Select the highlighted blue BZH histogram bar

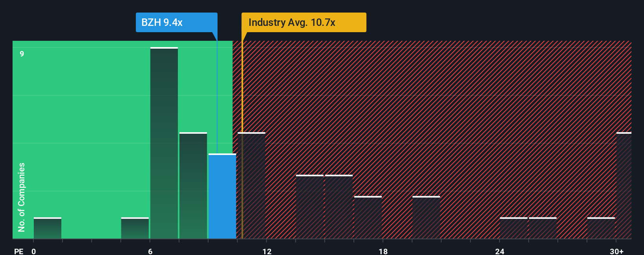222,196
